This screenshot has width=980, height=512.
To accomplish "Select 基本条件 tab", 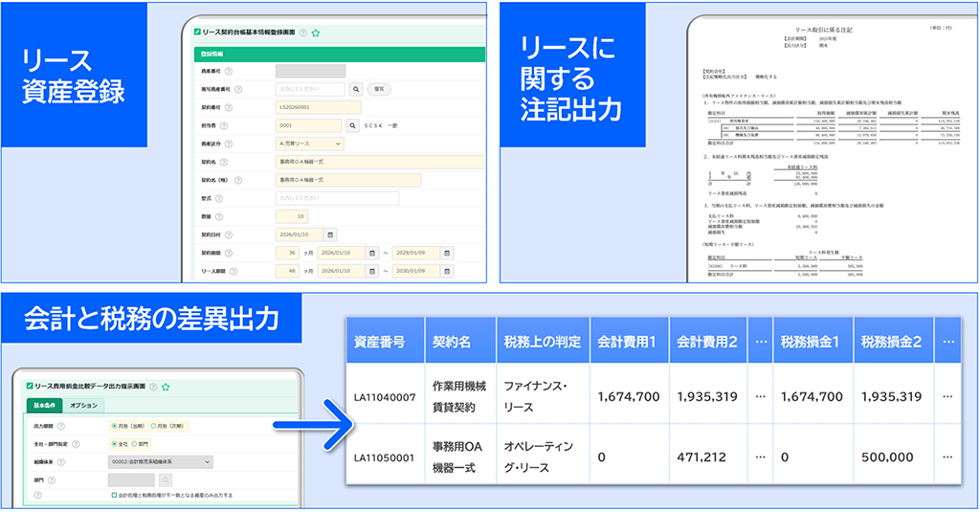I will pyautogui.click(x=44, y=406).
